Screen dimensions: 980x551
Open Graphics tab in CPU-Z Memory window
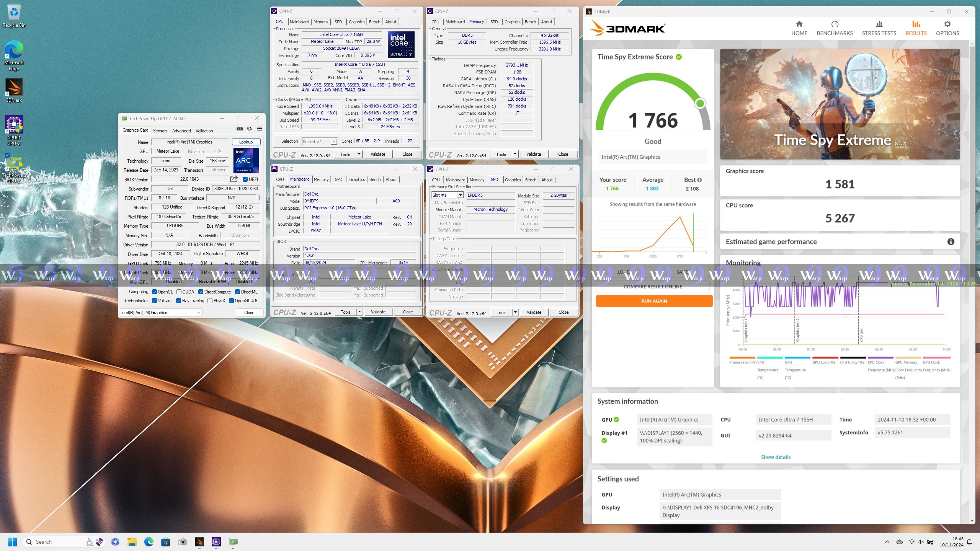[x=512, y=22]
